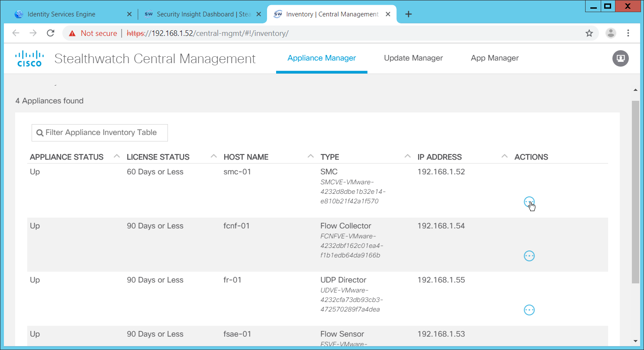Open actions menu for Flow Collector fcnf-01
The width and height of the screenshot is (644, 350).
click(x=529, y=256)
